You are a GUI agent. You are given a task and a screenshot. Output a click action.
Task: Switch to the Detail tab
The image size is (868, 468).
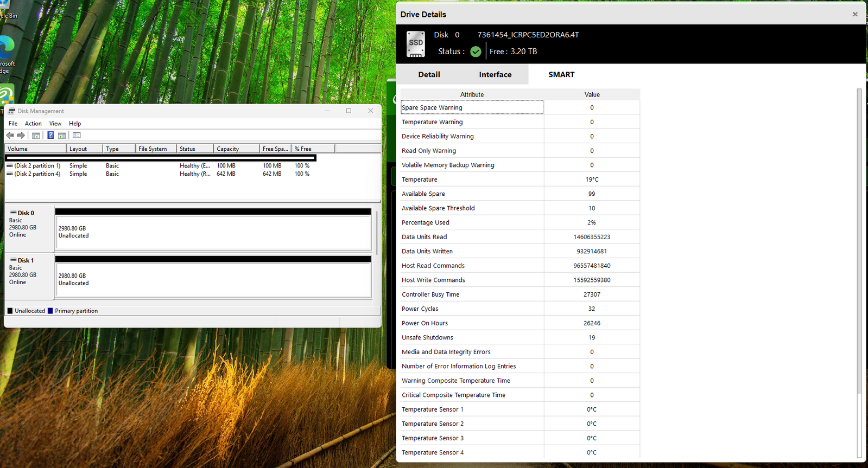click(x=429, y=75)
